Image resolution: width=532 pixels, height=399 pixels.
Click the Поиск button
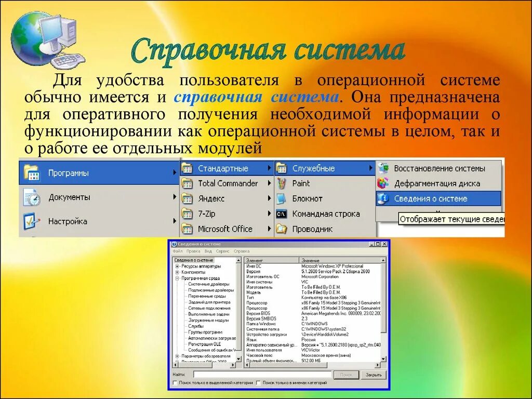(346, 375)
